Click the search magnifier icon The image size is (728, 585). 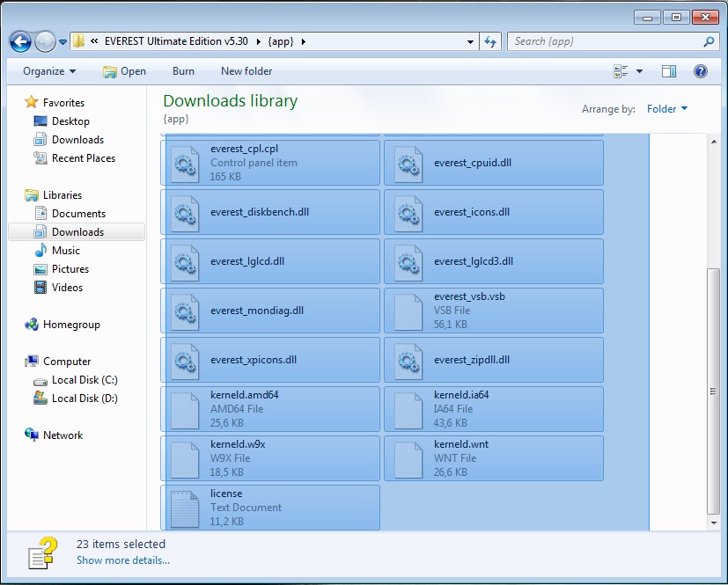tap(709, 41)
